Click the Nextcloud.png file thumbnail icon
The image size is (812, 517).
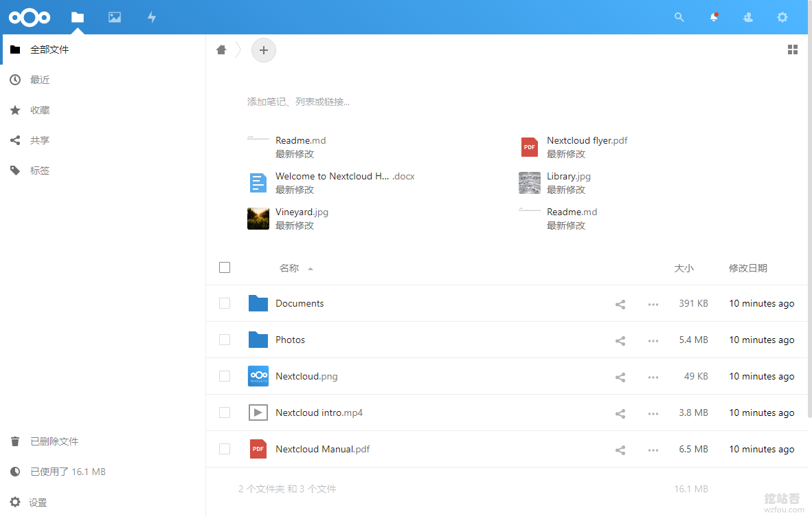point(258,376)
